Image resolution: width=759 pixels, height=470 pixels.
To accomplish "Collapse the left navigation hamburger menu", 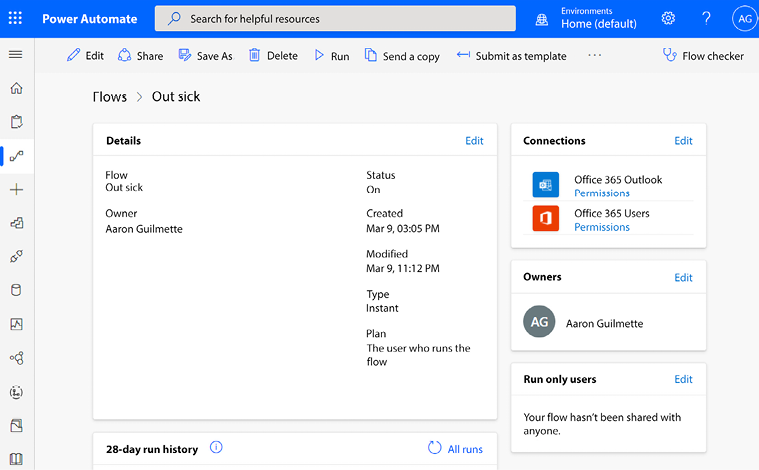I will [x=16, y=54].
